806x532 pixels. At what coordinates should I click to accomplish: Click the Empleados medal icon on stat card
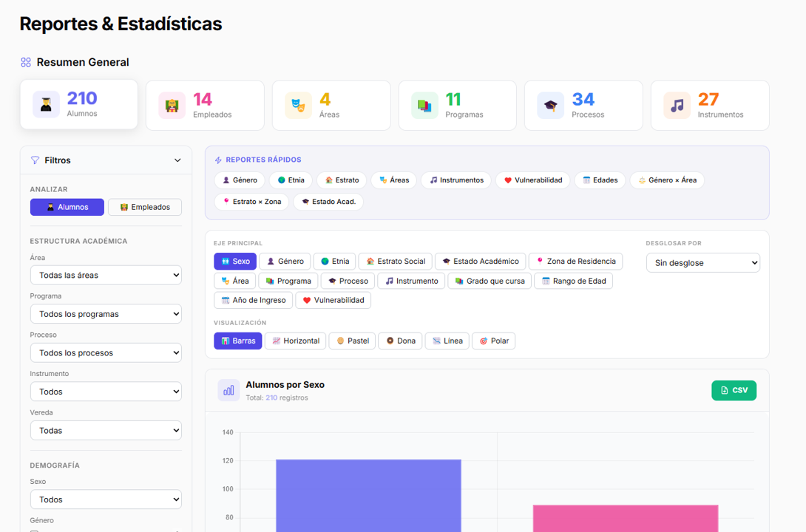pos(172,106)
